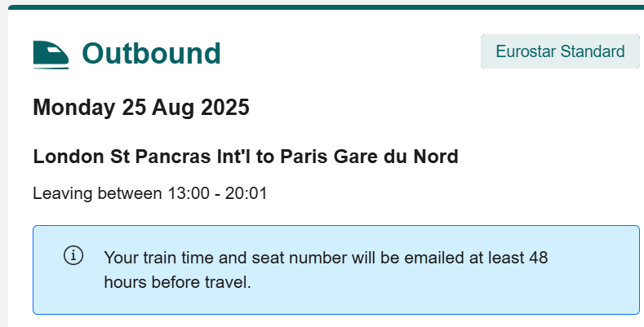Click Paris Gare du Nord destination name
The image size is (644, 327).
369,157
